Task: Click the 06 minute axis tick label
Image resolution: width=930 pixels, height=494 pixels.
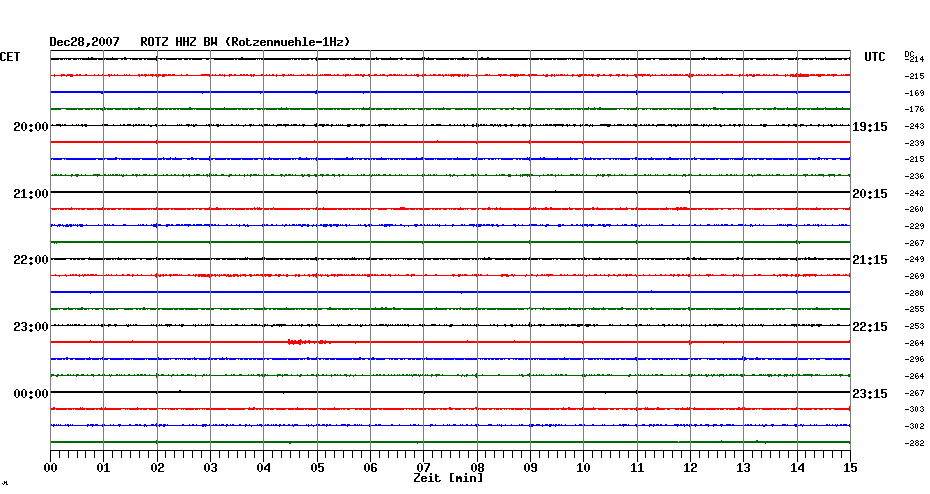Action: (x=370, y=468)
